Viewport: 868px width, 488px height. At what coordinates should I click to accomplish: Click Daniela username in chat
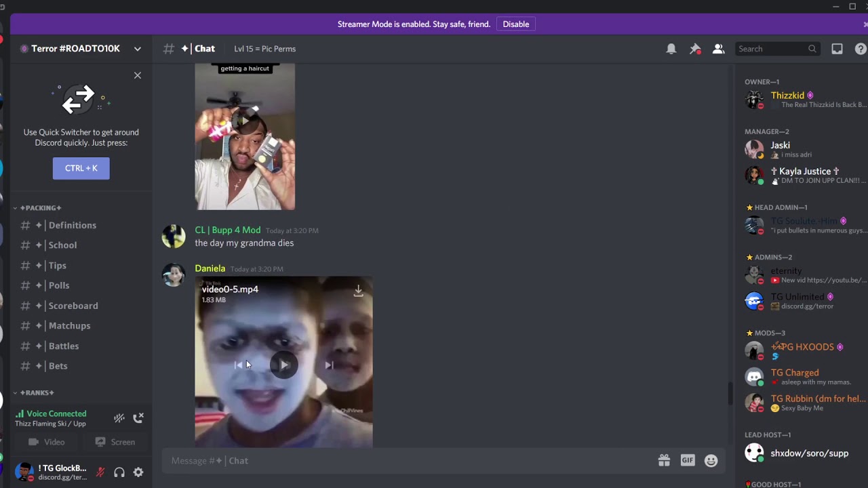[x=210, y=268]
